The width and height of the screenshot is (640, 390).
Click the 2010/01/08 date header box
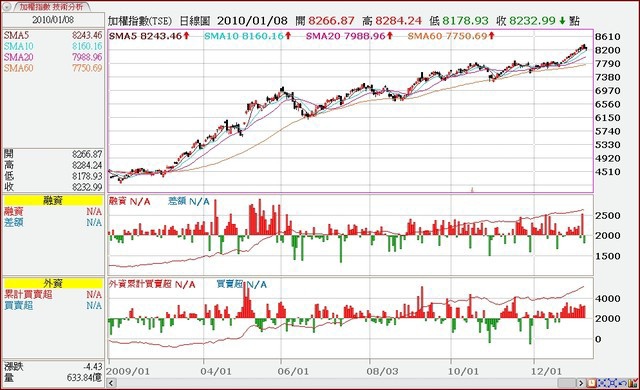tap(53, 20)
